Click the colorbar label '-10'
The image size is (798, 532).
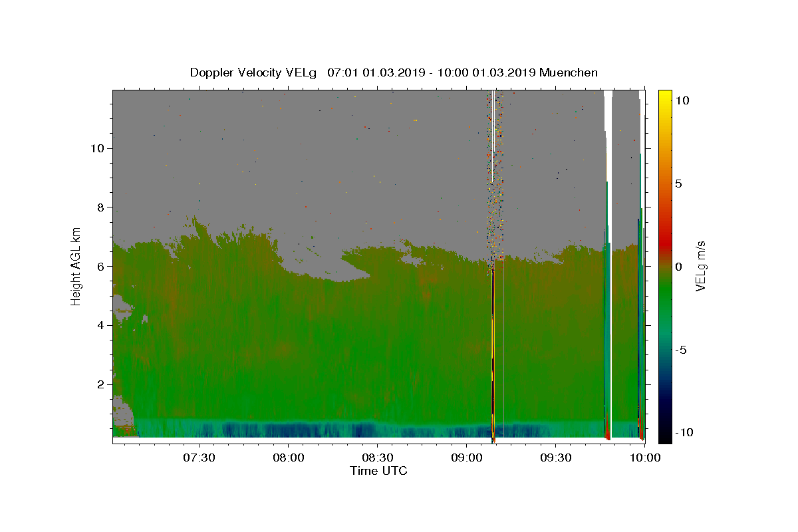click(683, 433)
